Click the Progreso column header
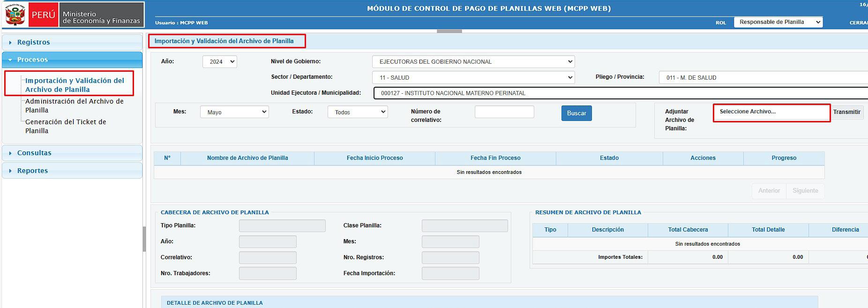This screenshot has width=868, height=308. pyautogui.click(x=784, y=158)
